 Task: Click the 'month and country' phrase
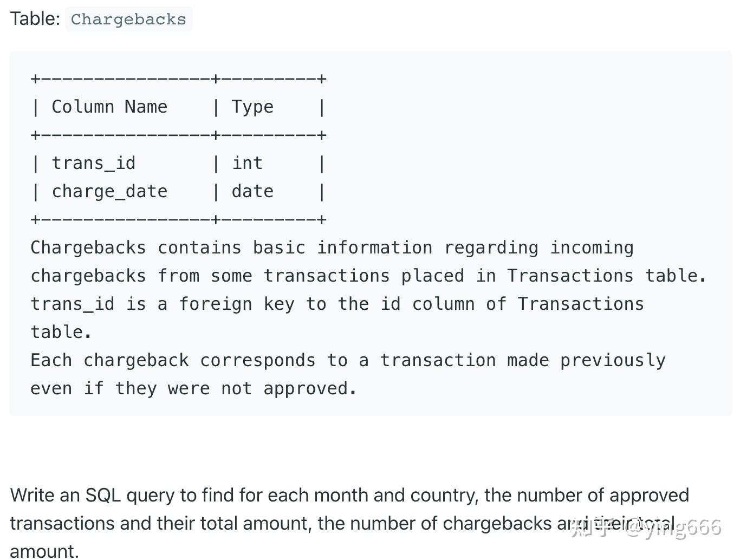point(396,495)
